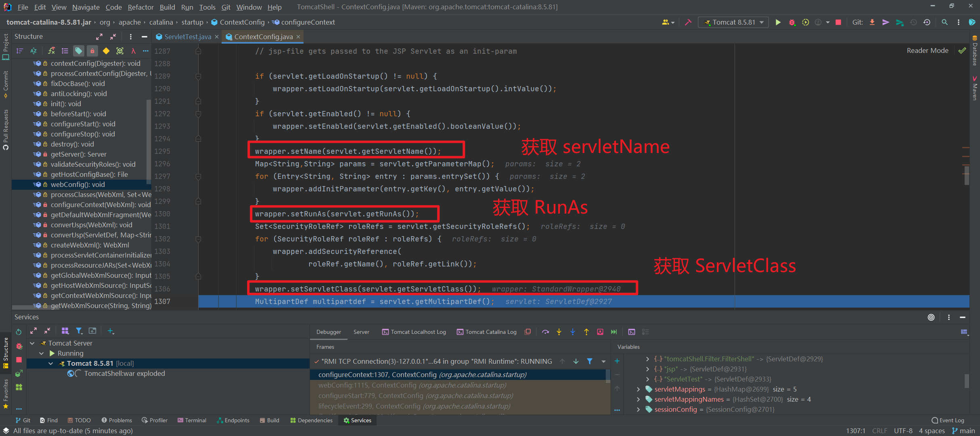
Task: Step Out of the current method
Action: [x=586, y=332]
